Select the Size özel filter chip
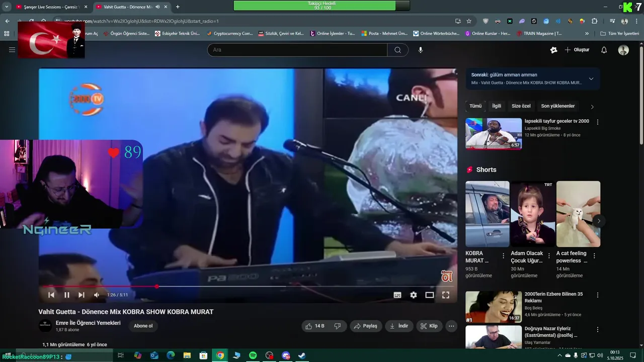Viewport: 644px width, 362px height. coord(521,106)
